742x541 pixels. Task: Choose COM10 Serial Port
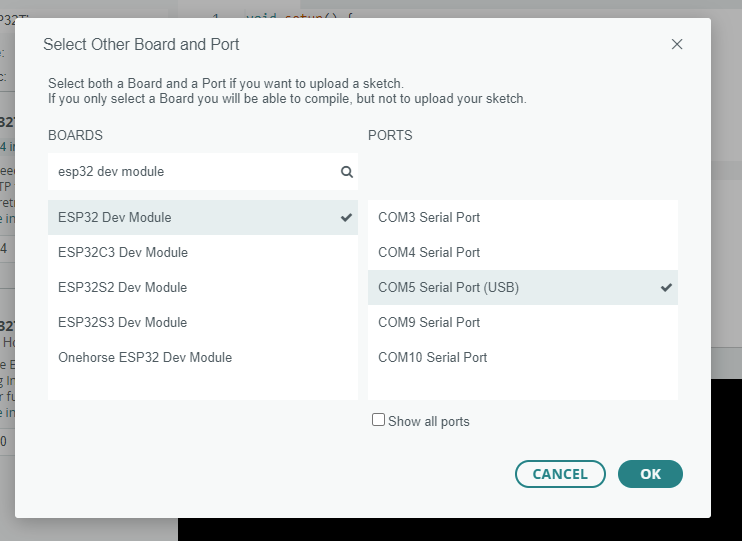(x=432, y=357)
